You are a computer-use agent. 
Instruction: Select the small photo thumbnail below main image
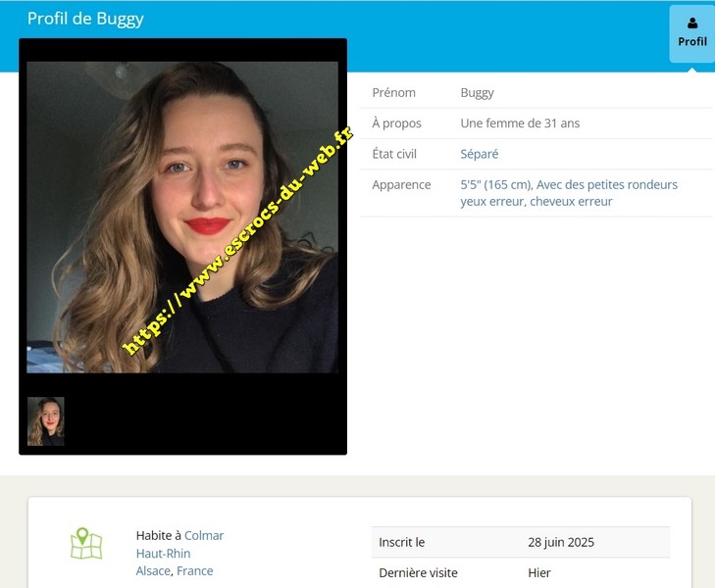coord(46,421)
